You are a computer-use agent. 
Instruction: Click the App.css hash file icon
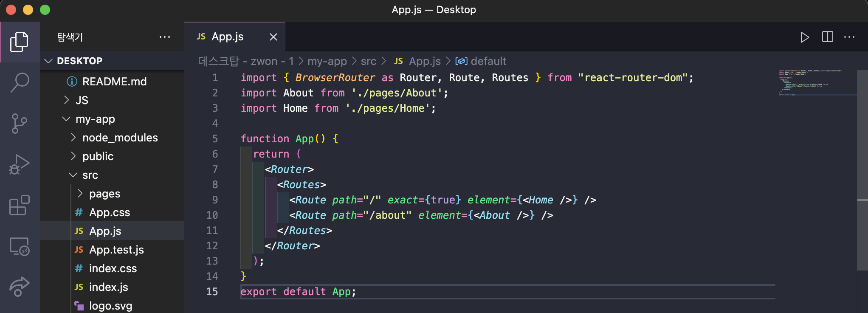tap(79, 212)
